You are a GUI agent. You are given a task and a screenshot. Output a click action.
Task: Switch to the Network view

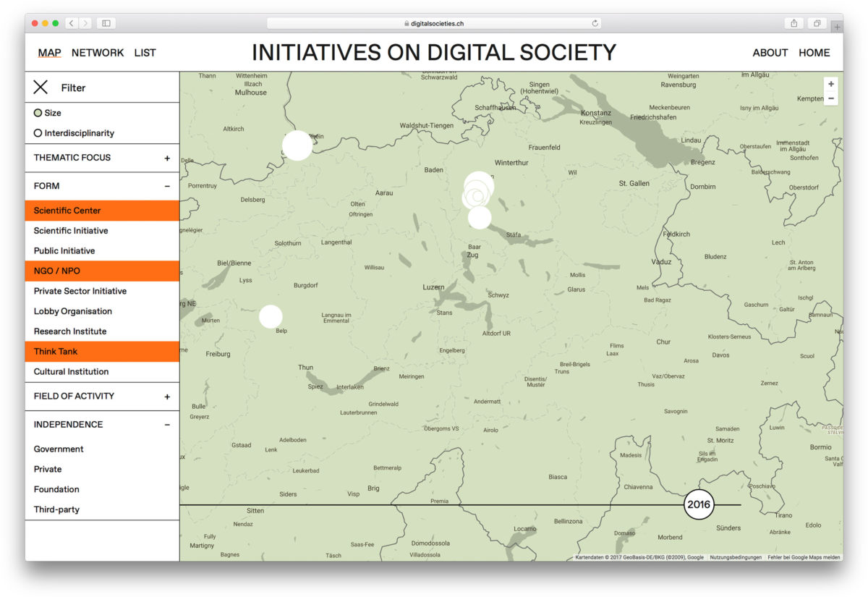(98, 53)
